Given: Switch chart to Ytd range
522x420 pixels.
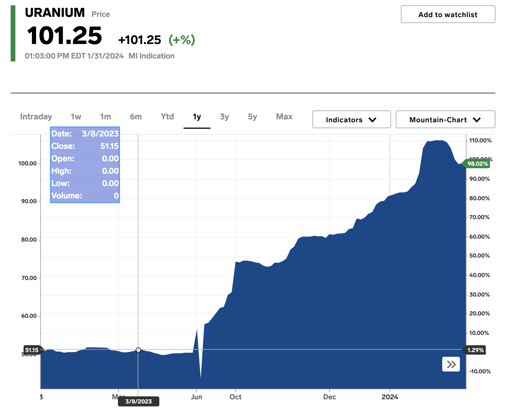Looking at the screenshot, I should click(x=167, y=117).
